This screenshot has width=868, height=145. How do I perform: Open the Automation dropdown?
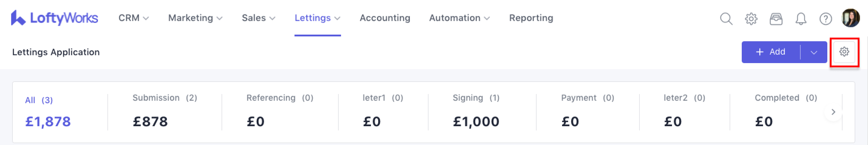pos(459,18)
